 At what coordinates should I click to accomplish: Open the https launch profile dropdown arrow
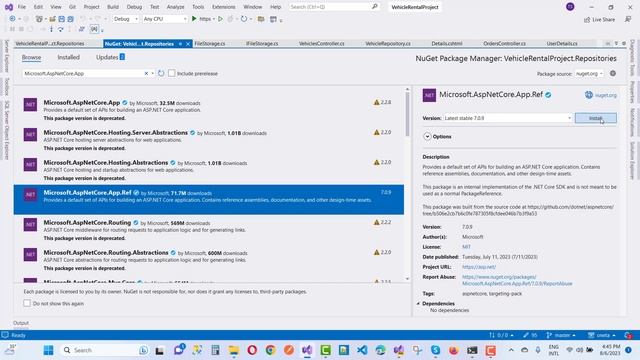tap(214, 19)
